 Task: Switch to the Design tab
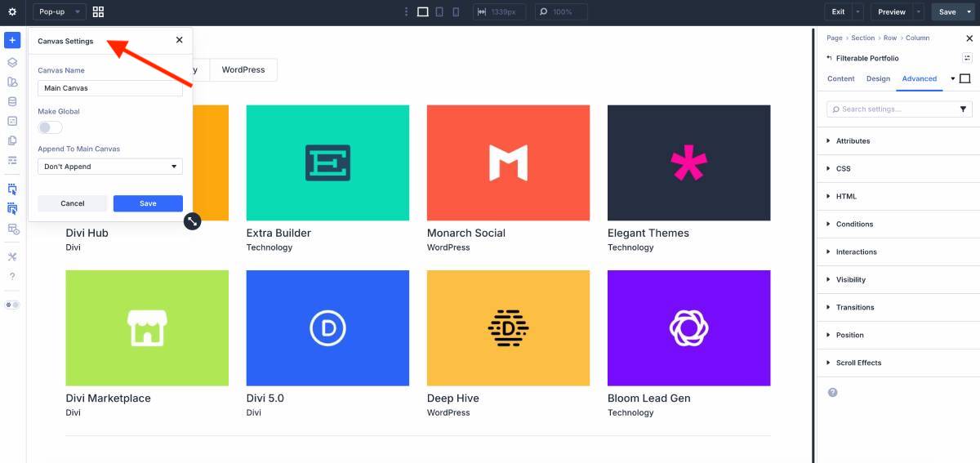click(878, 78)
